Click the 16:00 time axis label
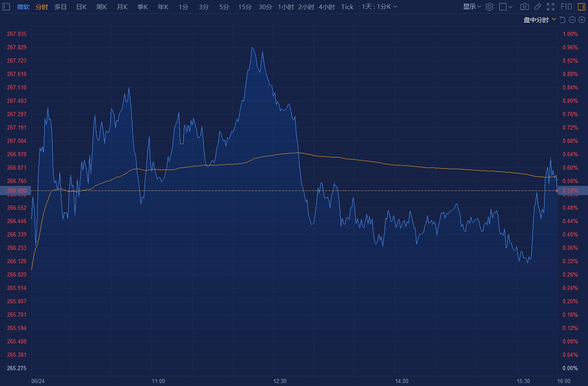Screen dimensions: 588x386 (x=564, y=381)
